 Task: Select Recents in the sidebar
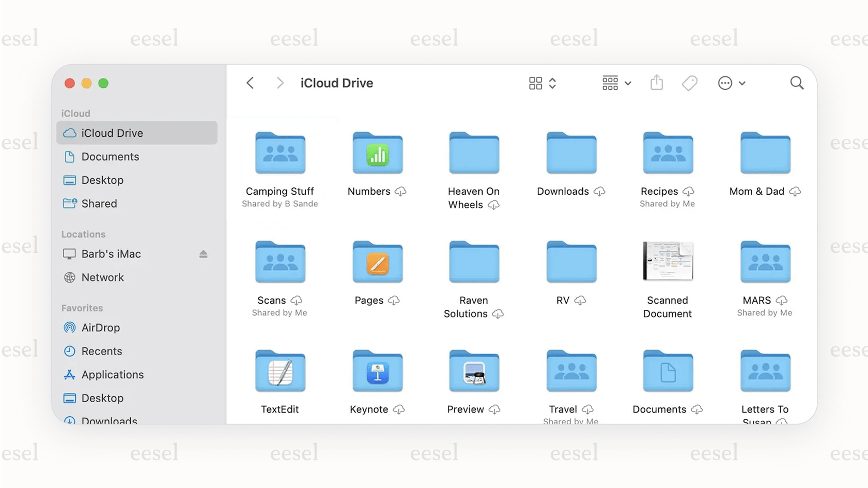pos(102,351)
